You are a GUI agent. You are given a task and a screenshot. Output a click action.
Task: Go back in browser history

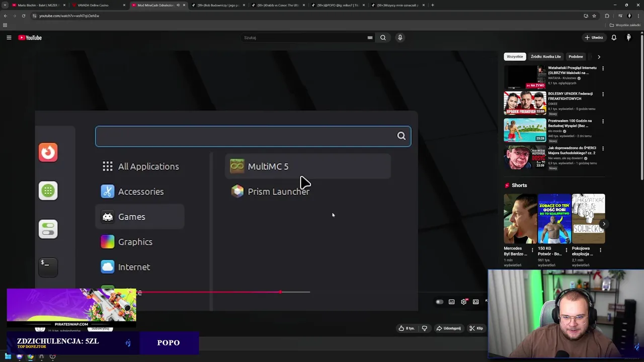click(6, 16)
